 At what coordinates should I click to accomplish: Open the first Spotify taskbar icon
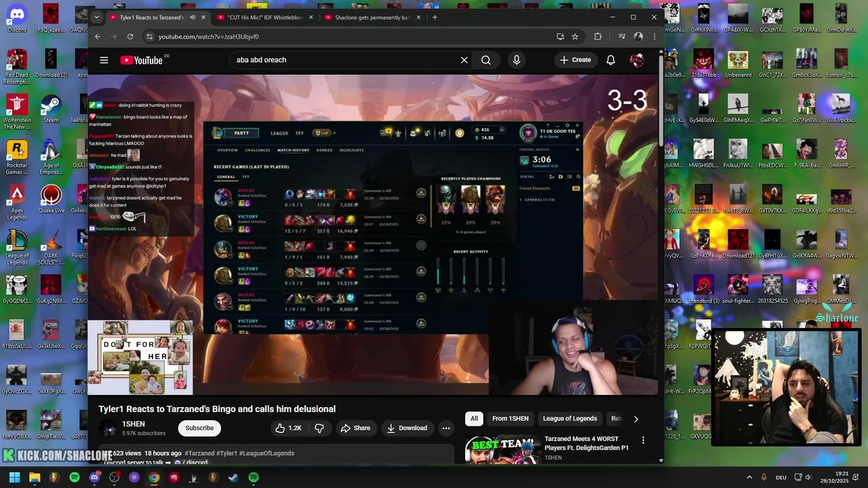pos(75,477)
